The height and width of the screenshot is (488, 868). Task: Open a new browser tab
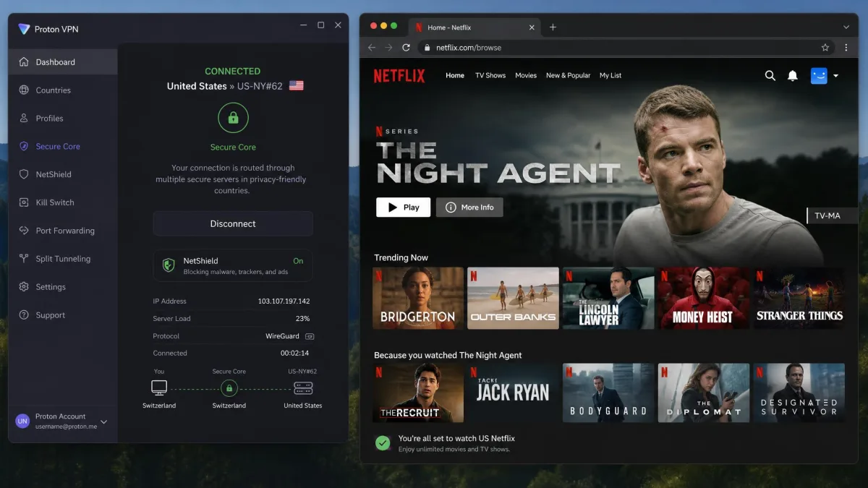tap(553, 27)
